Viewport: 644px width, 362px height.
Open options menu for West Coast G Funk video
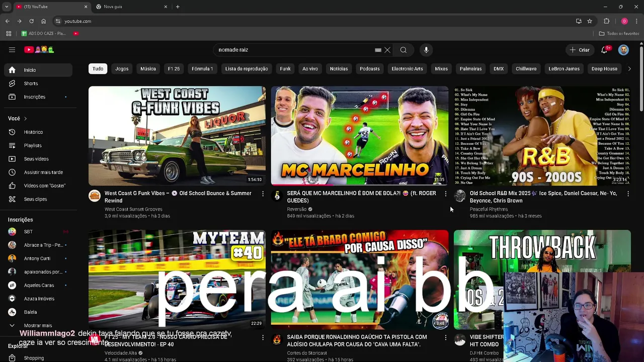click(x=263, y=194)
